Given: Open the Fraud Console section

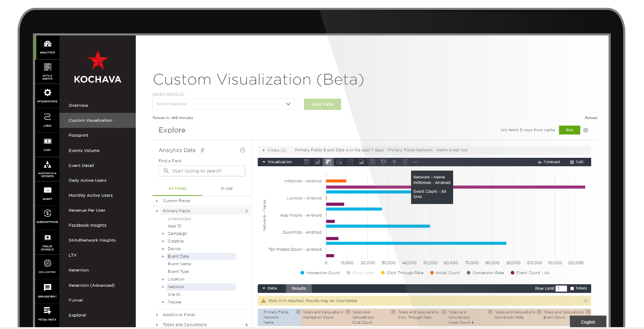Looking at the screenshot, I should click(x=47, y=242).
